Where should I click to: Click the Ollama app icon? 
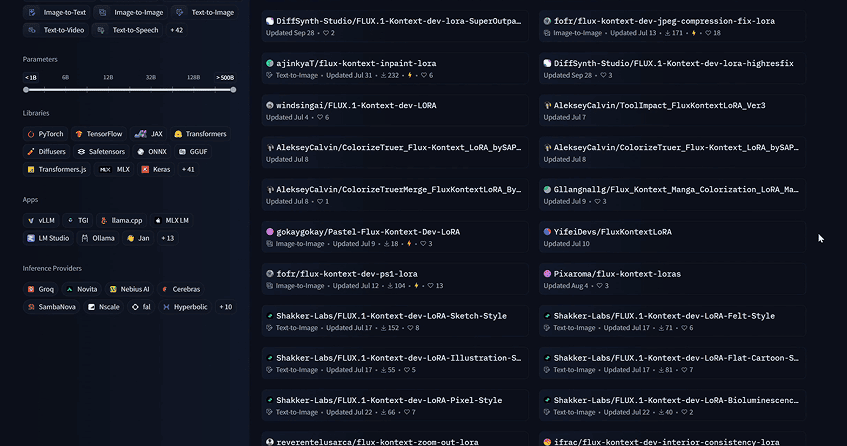[85, 238]
